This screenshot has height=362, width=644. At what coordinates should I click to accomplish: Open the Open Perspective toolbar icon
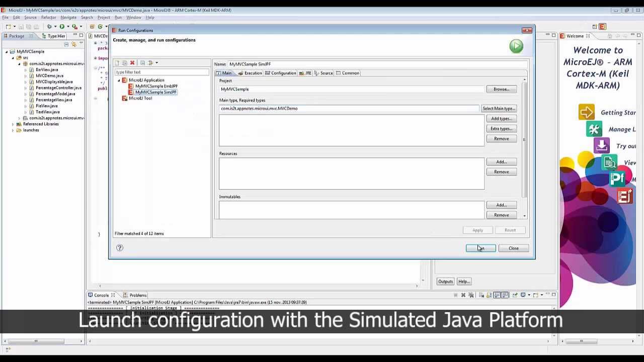point(595,27)
